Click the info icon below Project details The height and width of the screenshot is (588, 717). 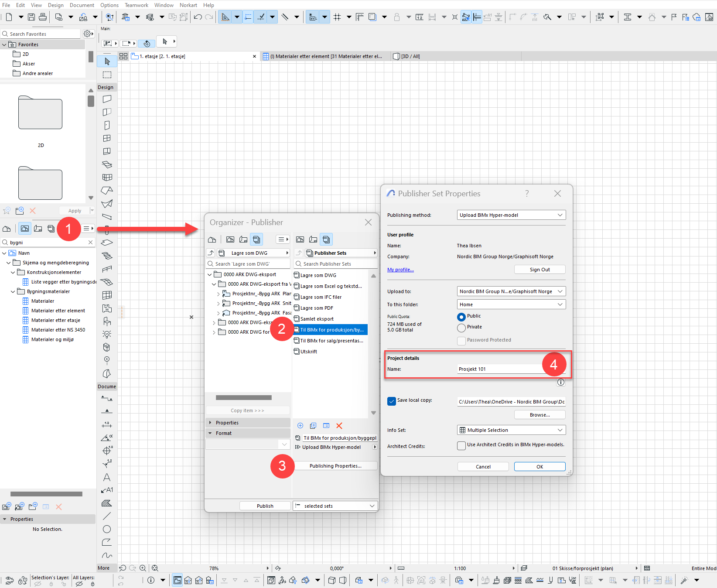tap(561, 382)
